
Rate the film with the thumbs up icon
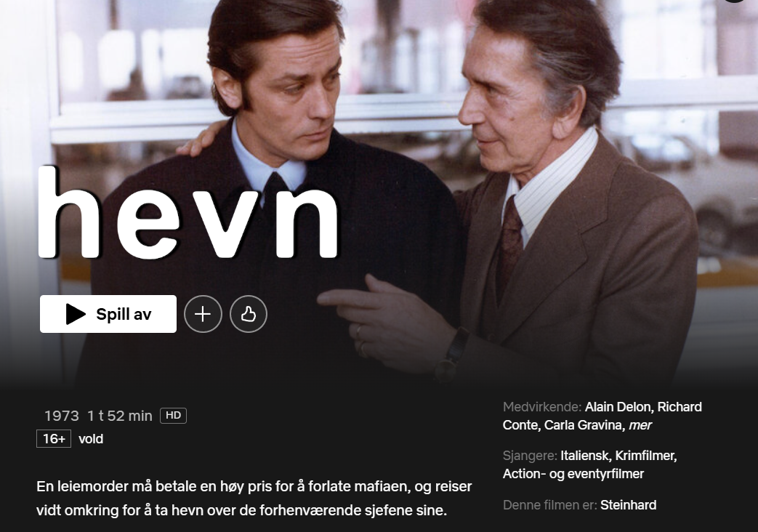click(249, 314)
